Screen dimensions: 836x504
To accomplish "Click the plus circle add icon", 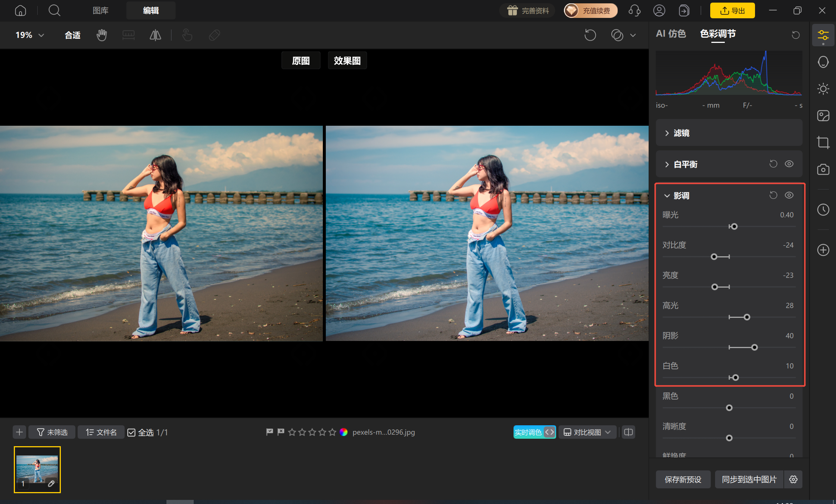I will pos(823,250).
